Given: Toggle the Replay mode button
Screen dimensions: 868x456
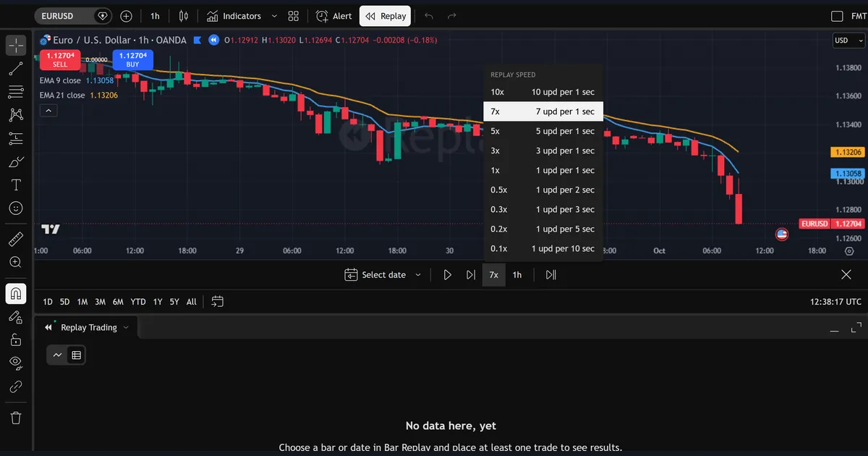Looking at the screenshot, I should tap(386, 16).
